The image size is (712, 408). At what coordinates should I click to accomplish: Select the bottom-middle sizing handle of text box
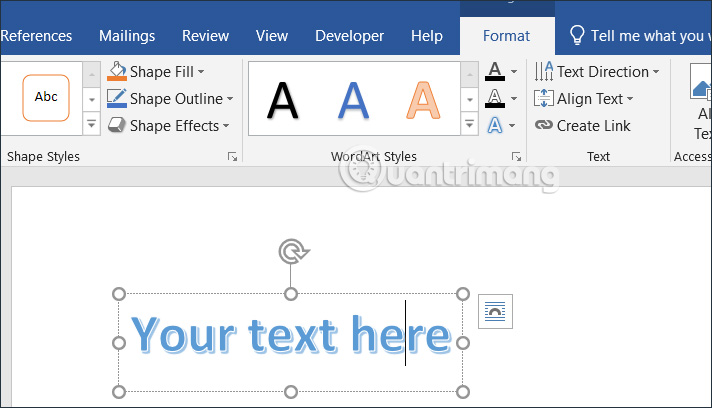click(x=291, y=392)
